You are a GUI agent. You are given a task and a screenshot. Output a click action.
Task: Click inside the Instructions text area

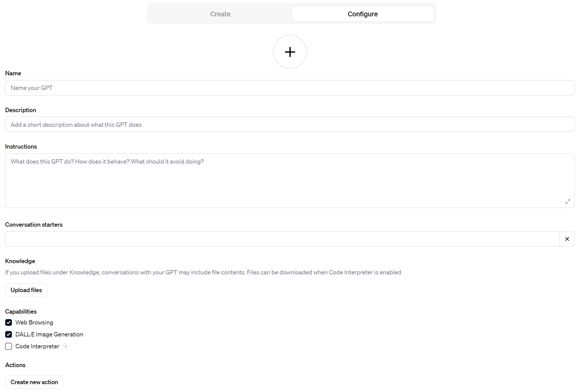pyautogui.click(x=290, y=181)
